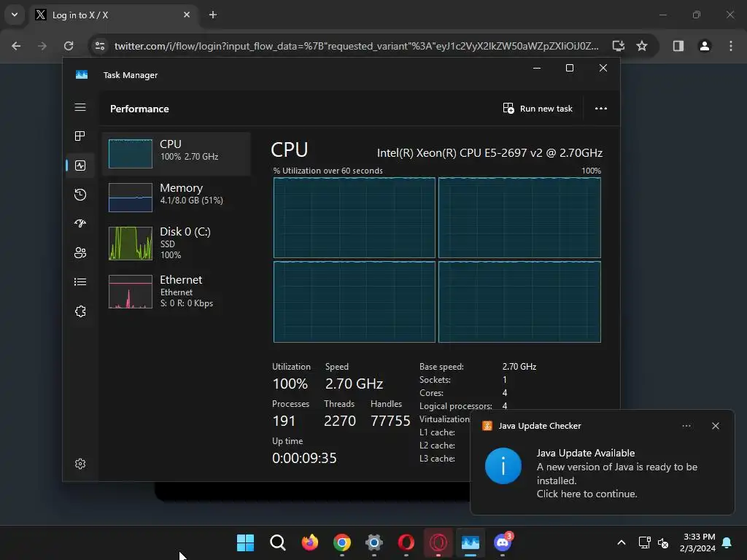Click the Java Update Available message
Viewport: 747px width, 560px height.
[x=617, y=473]
